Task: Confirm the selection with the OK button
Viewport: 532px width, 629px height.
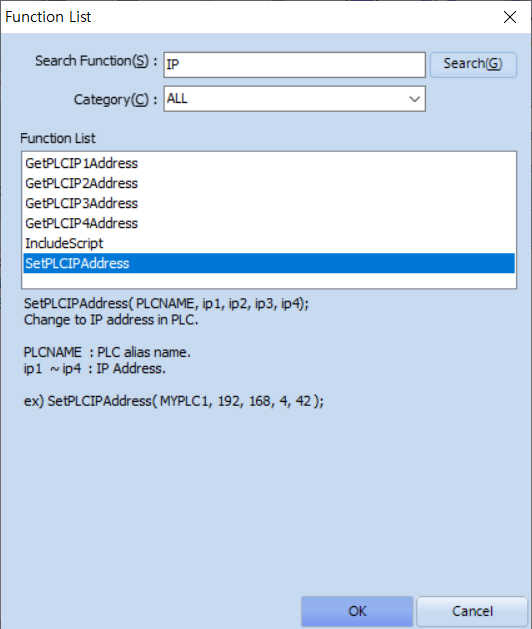Action: point(357,611)
